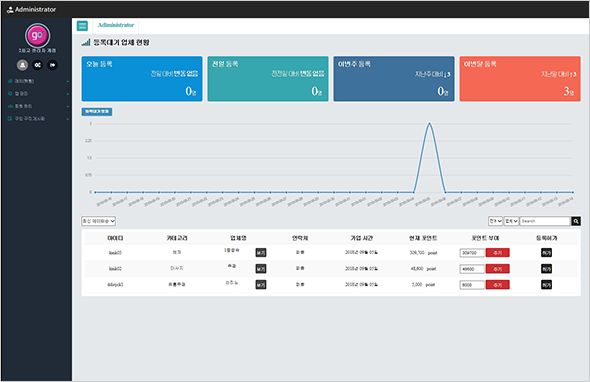Click the red '이번달 등록' stat card

tap(520, 79)
